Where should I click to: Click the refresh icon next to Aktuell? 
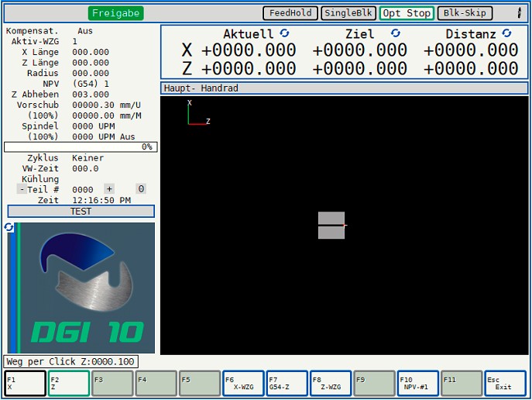click(x=284, y=33)
